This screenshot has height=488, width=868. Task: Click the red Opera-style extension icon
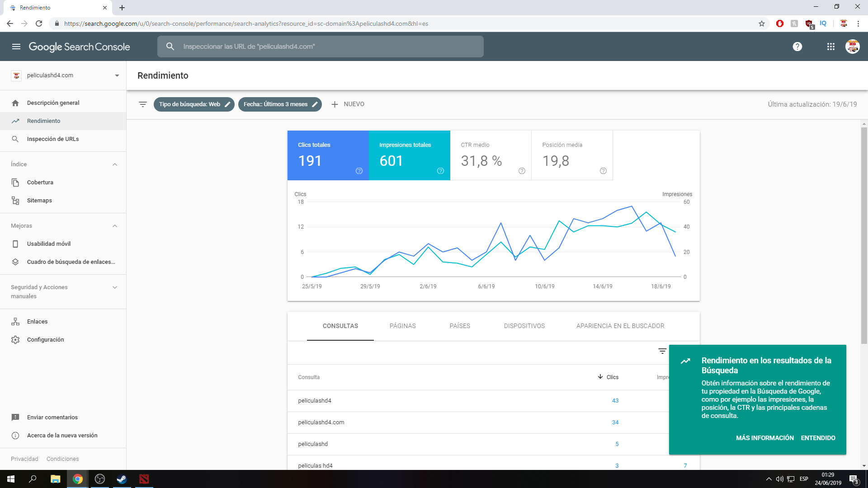click(x=780, y=23)
